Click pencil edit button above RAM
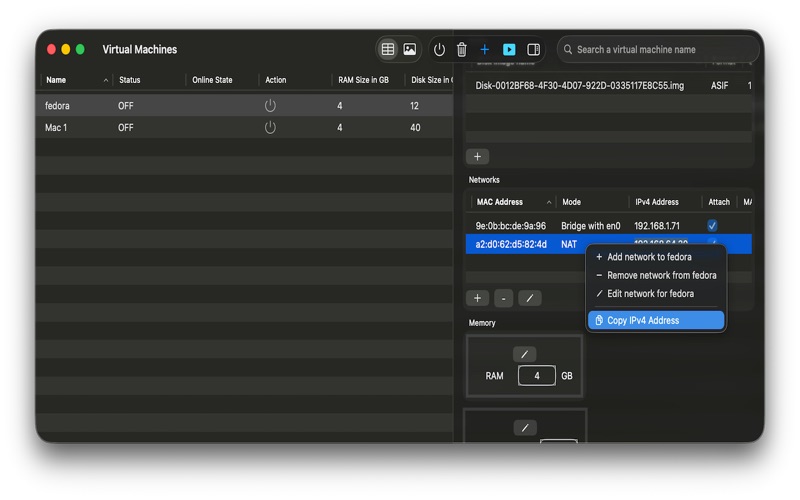The width and height of the screenshot is (800, 500). (524, 354)
